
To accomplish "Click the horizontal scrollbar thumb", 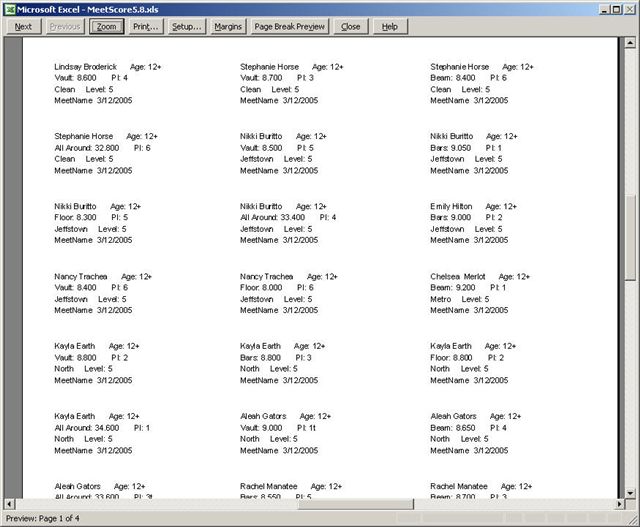I will pyautogui.click(x=356, y=504).
